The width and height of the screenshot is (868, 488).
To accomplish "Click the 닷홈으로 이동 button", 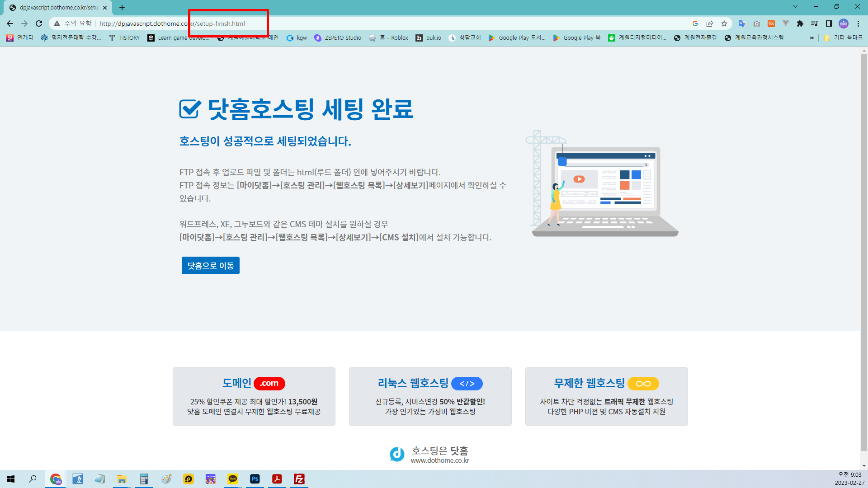I will tap(210, 266).
